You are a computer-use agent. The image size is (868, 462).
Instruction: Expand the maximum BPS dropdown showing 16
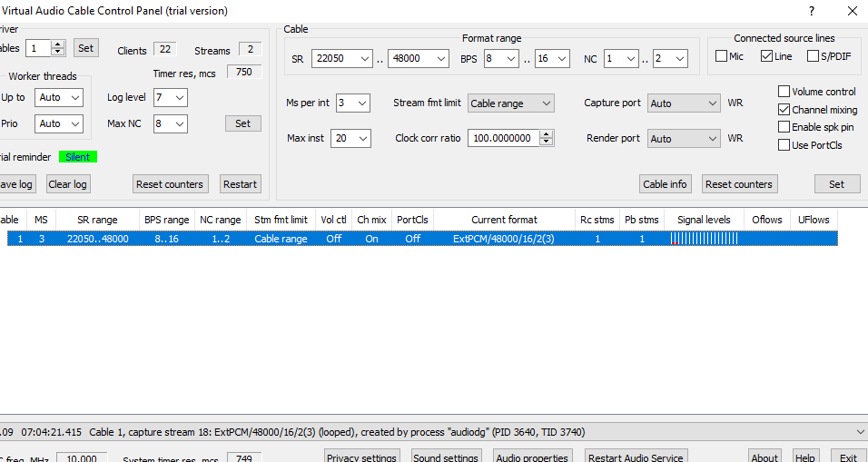[x=552, y=58]
